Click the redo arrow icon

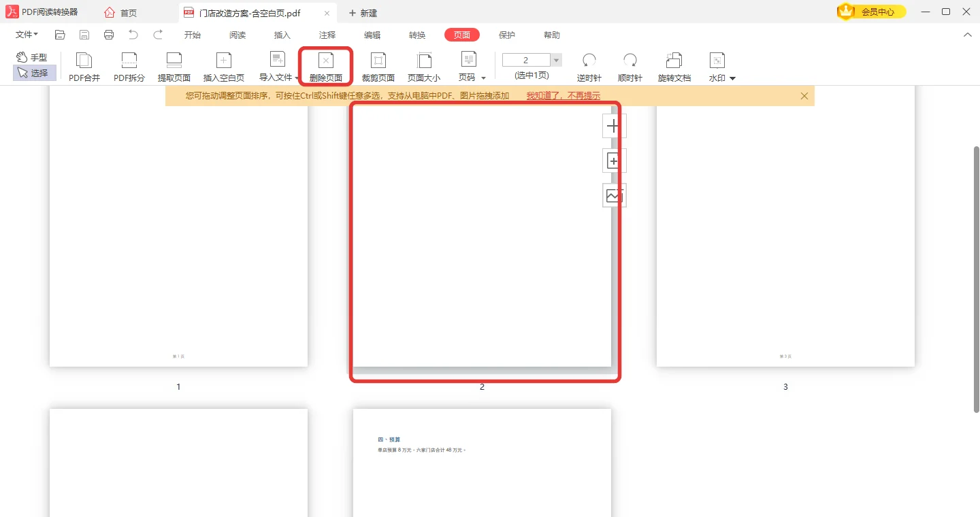[x=158, y=35]
